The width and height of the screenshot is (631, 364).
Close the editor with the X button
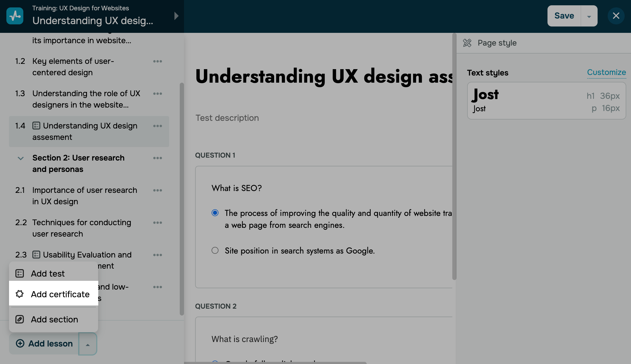[616, 16]
